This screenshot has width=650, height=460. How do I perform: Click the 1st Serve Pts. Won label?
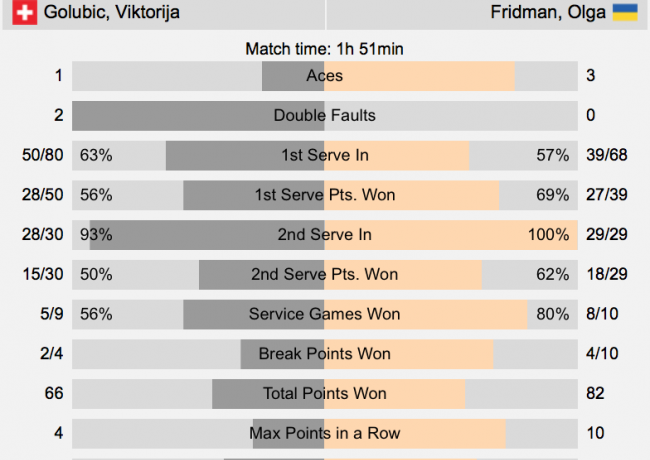point(325,195)
